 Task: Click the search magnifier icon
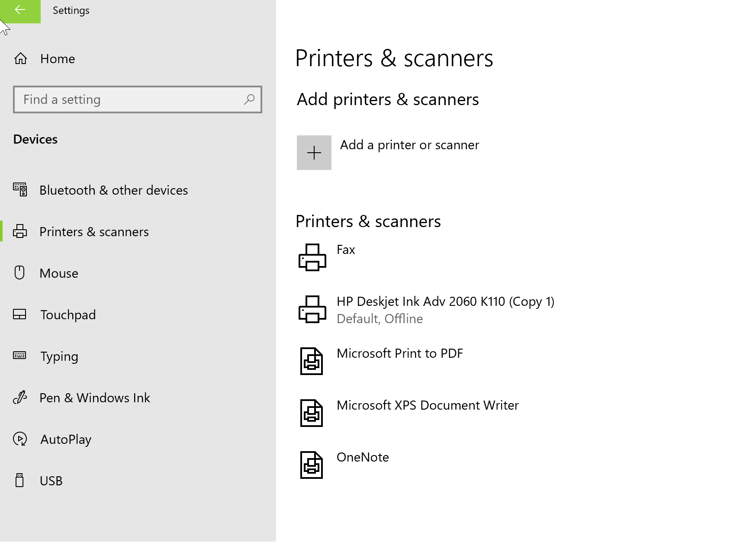[x=249, y=99]
